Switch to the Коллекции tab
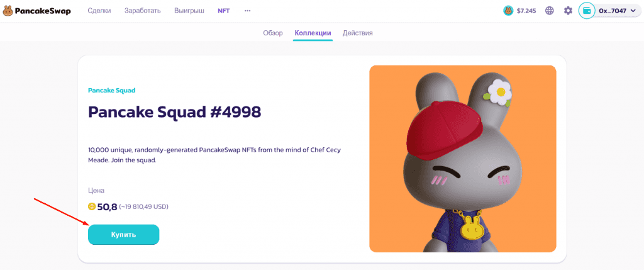 point(313,33)
